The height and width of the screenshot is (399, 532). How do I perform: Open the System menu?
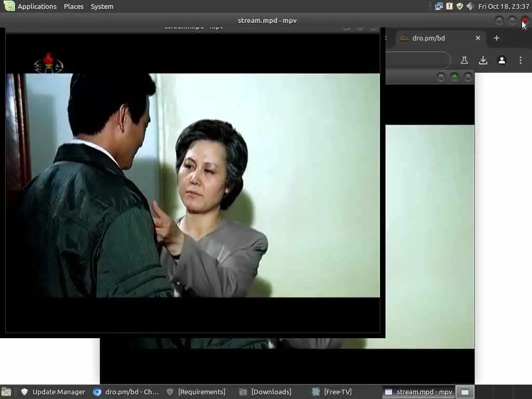pos(102,6)
